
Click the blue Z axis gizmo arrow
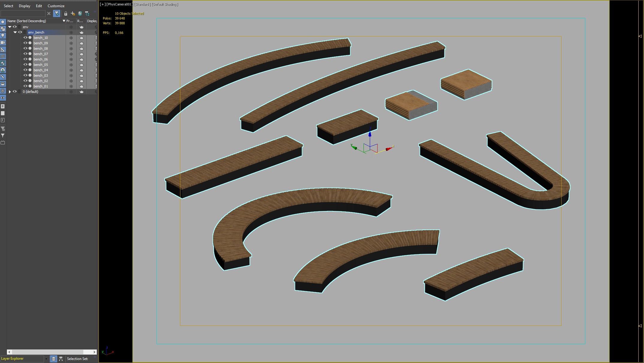pyautogui.click(x=370, y=134)
